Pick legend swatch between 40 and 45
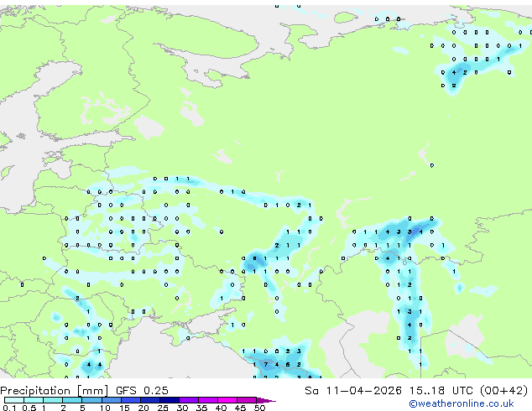 [x=227, y=400]
